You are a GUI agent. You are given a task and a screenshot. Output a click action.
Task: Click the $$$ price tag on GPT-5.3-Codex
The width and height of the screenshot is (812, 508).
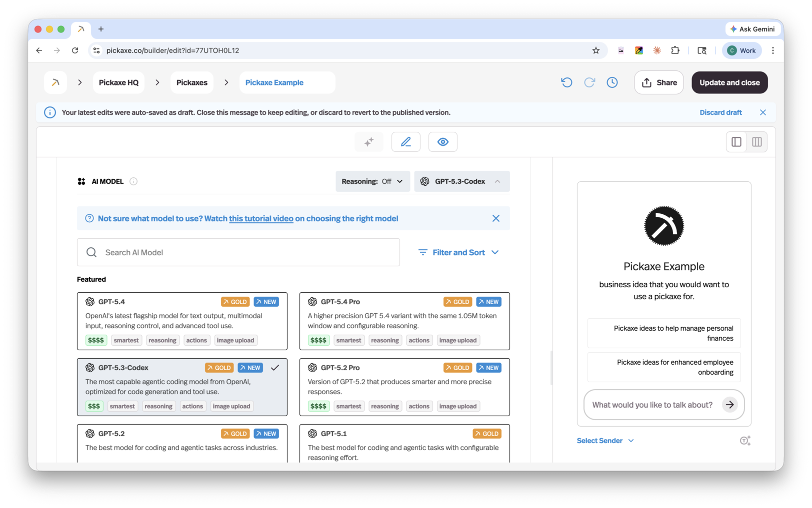coord(94,406)
